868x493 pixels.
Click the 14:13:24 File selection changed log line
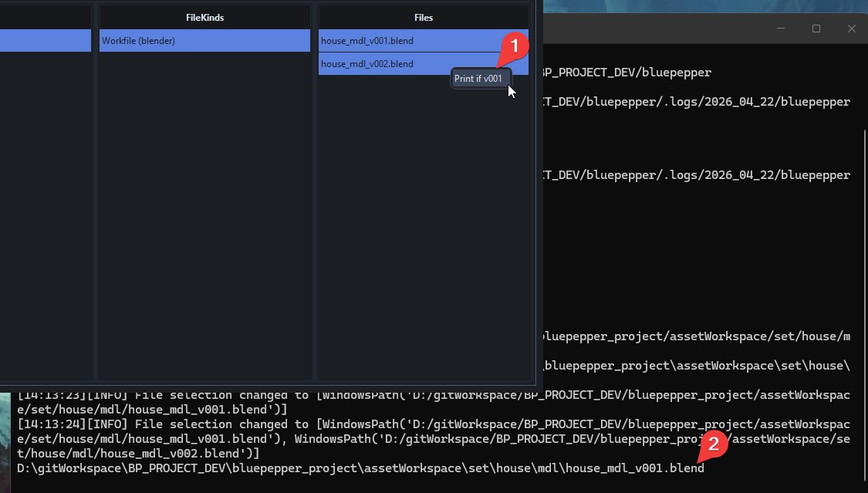click(434, 439)
